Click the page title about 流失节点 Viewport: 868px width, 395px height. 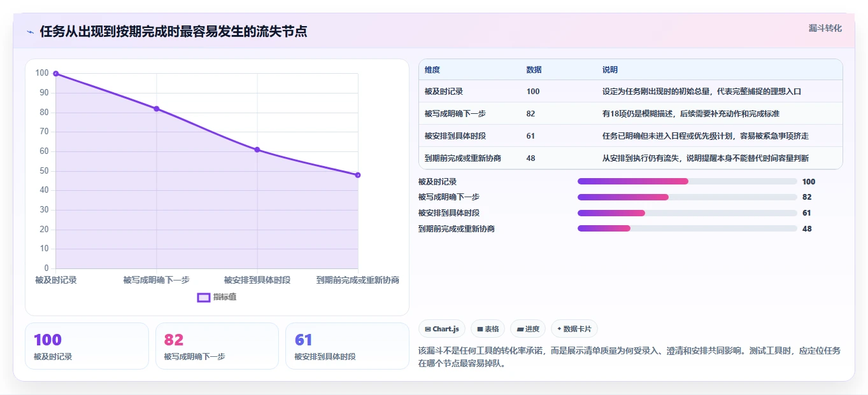pyautogui.click(x=173, y=32)
